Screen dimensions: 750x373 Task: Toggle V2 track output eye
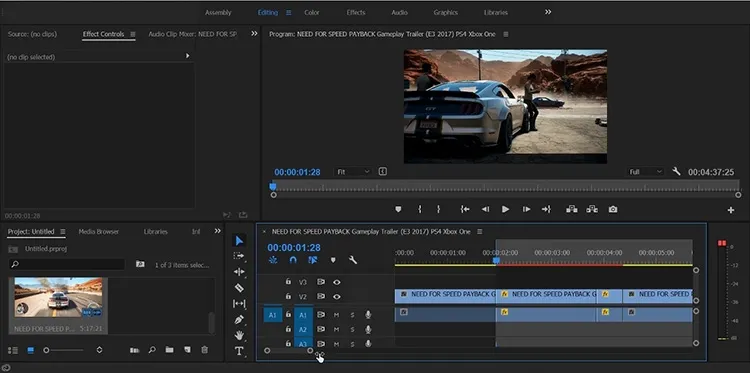pyautogui.click(x=337, y=296)
